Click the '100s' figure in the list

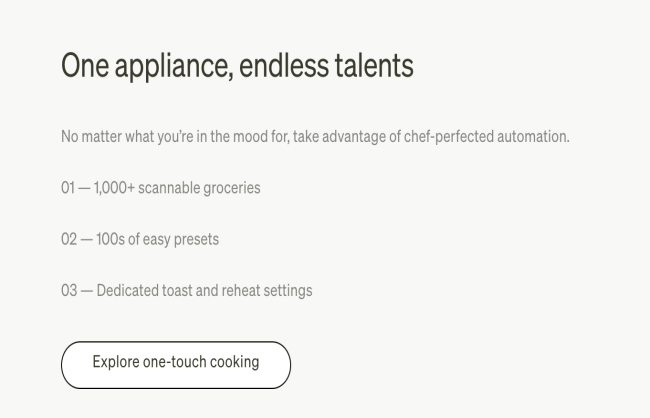tap(110, 239)
